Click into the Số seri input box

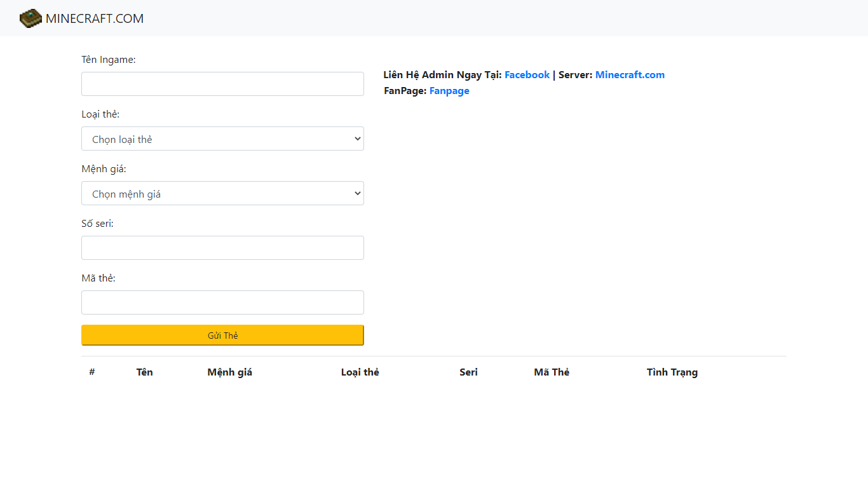[222, 248]
